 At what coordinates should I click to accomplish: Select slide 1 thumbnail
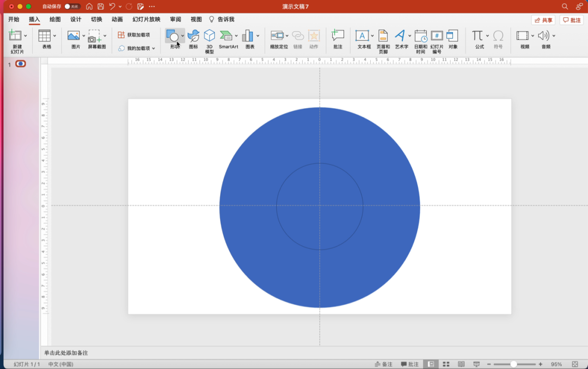(21, 64)
